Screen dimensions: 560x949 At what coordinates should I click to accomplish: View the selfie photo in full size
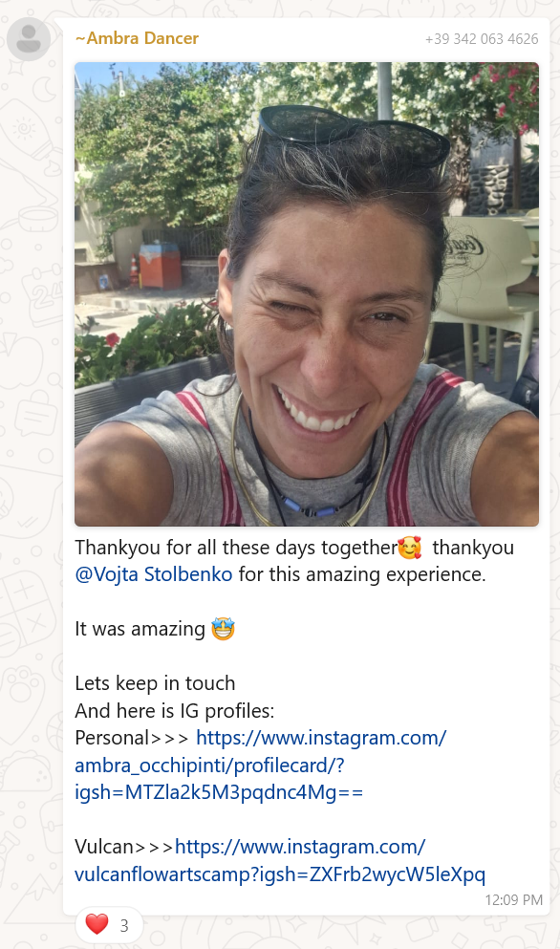tap(307, 294)
